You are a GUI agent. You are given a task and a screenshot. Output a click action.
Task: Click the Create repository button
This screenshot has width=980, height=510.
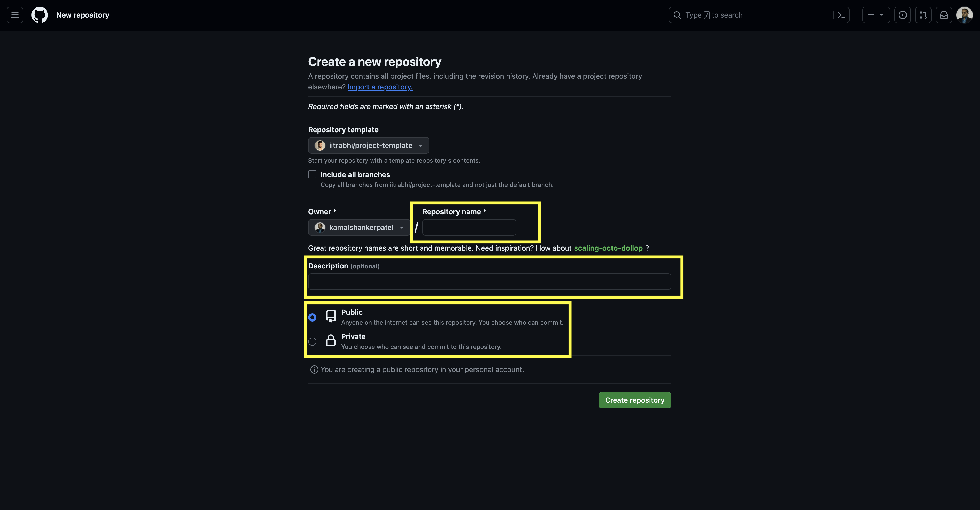[634, 400]
